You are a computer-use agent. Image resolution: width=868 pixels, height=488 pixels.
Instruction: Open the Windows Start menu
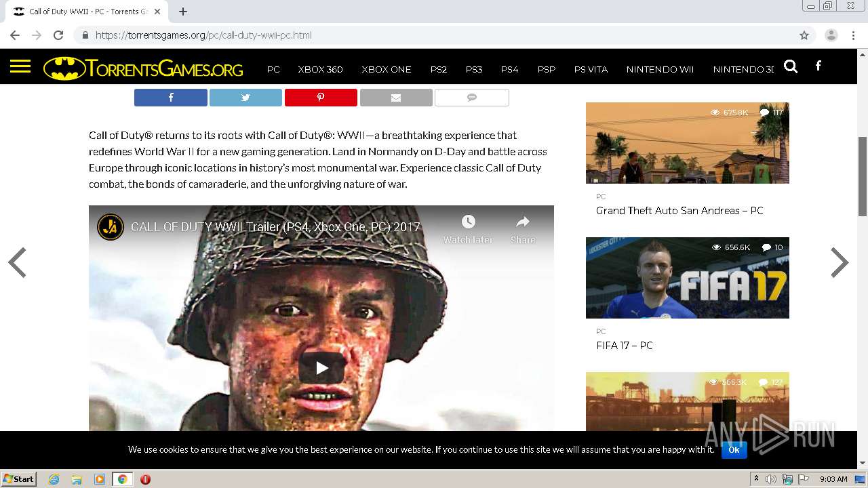pos(19,479)
